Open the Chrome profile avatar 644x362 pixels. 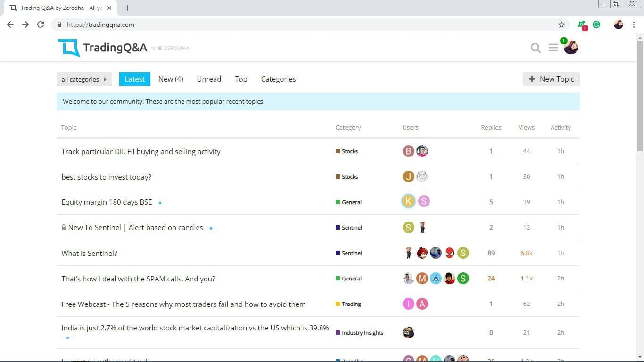coord(619,25)
